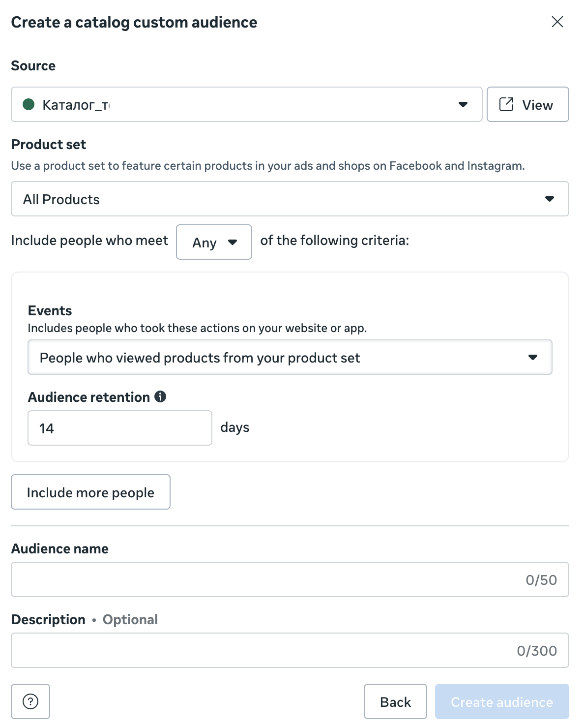Close the catalog custom audience dialog
This screenshot has height=728, width=584.
coord(557,22)
